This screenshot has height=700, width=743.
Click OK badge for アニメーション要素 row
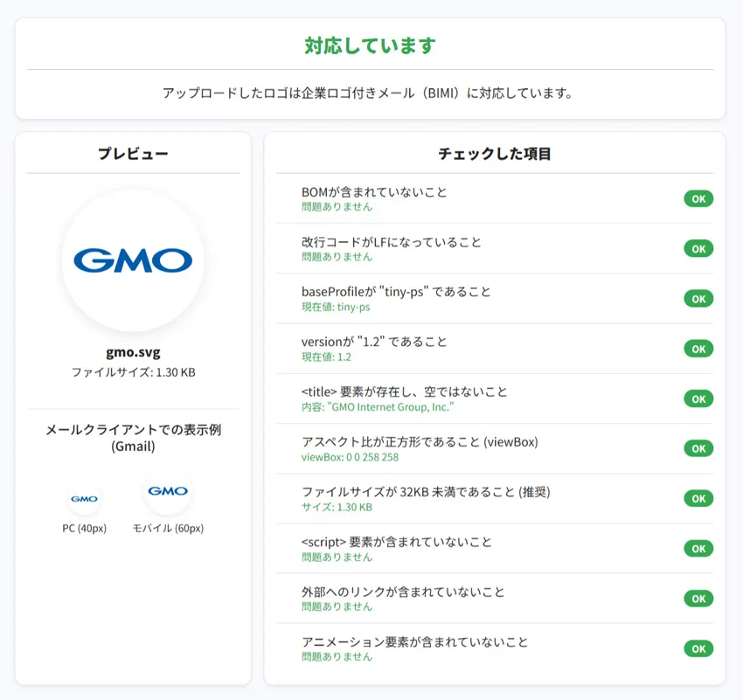(x=698, y=648)
